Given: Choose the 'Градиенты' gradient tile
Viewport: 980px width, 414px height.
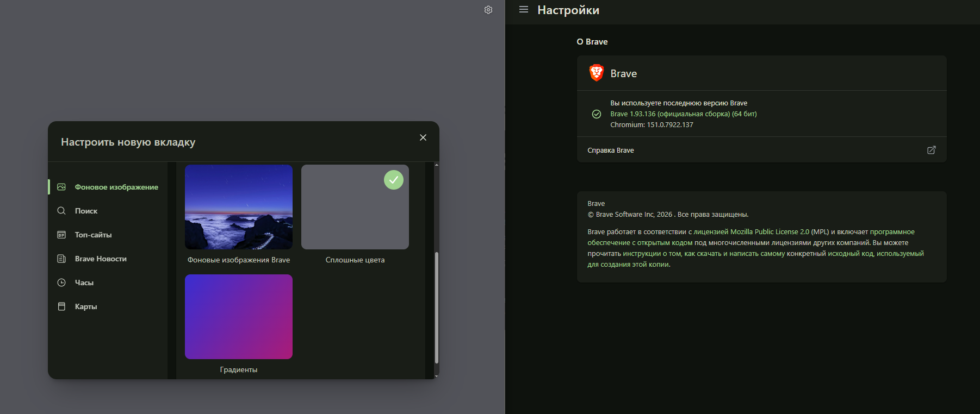Looking at the screenshot, I should (239, 317).
